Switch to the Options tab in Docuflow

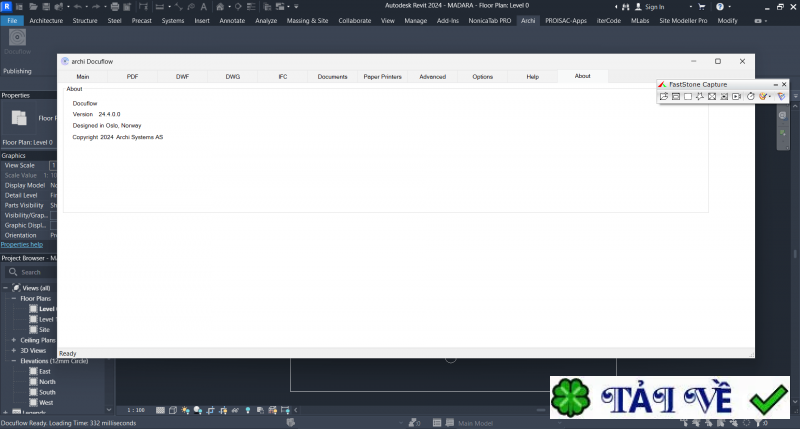coord(483,77)
